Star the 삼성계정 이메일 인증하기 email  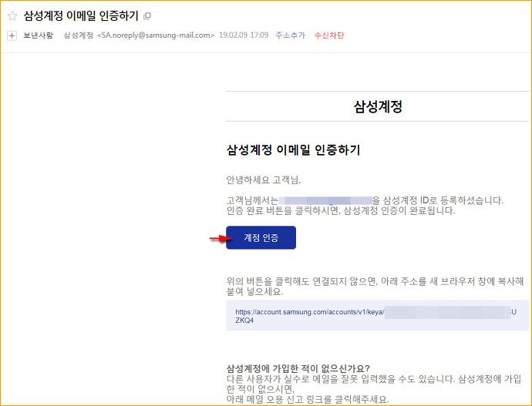point(12,16)
